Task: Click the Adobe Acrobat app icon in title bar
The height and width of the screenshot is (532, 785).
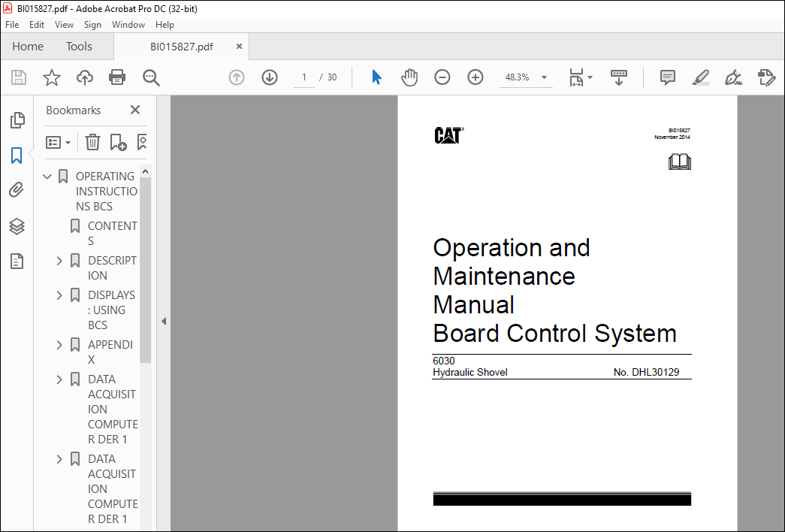Action: tap(8, 8)
